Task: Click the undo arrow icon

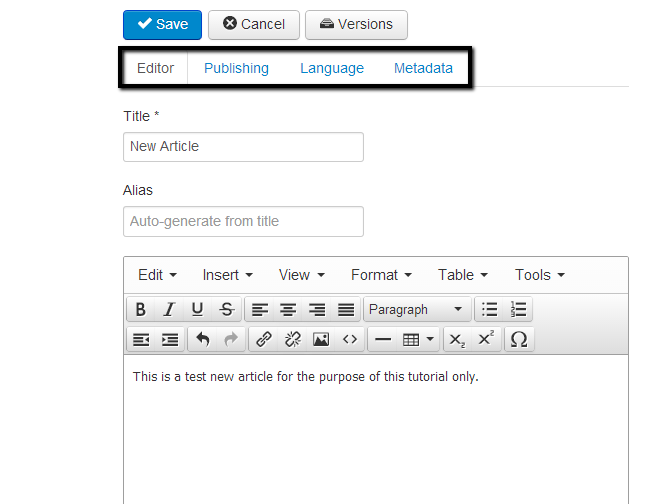Action: coord(203,339)
